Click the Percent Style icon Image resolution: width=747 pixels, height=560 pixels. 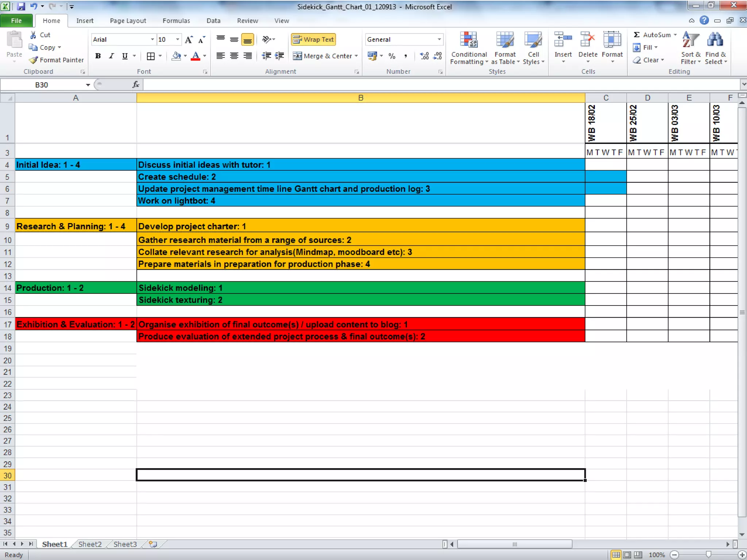(392, 56)
